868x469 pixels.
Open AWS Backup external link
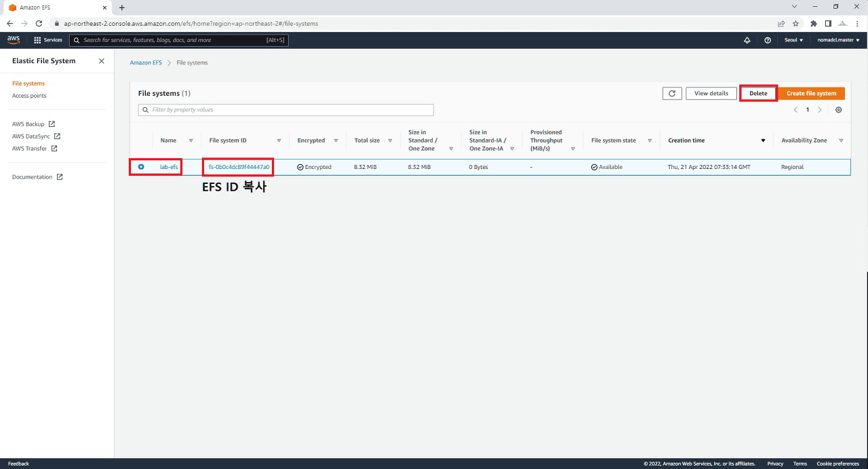coord(33,124)
